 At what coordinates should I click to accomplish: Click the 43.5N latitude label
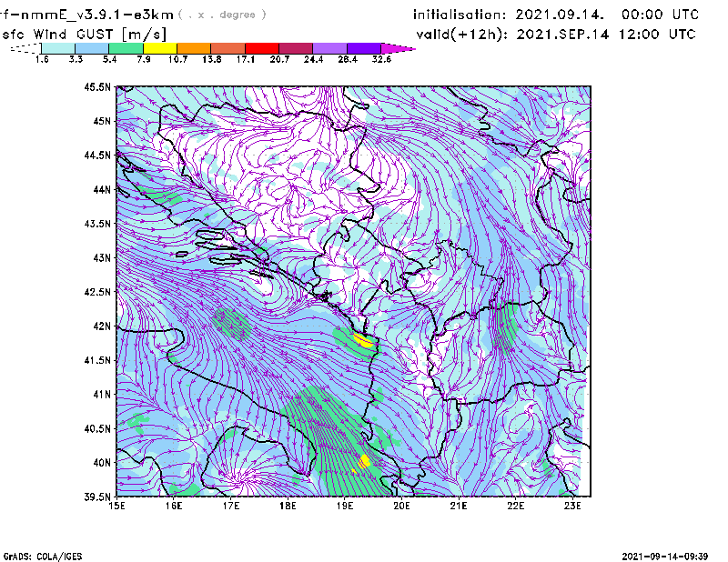coord(97,224)
